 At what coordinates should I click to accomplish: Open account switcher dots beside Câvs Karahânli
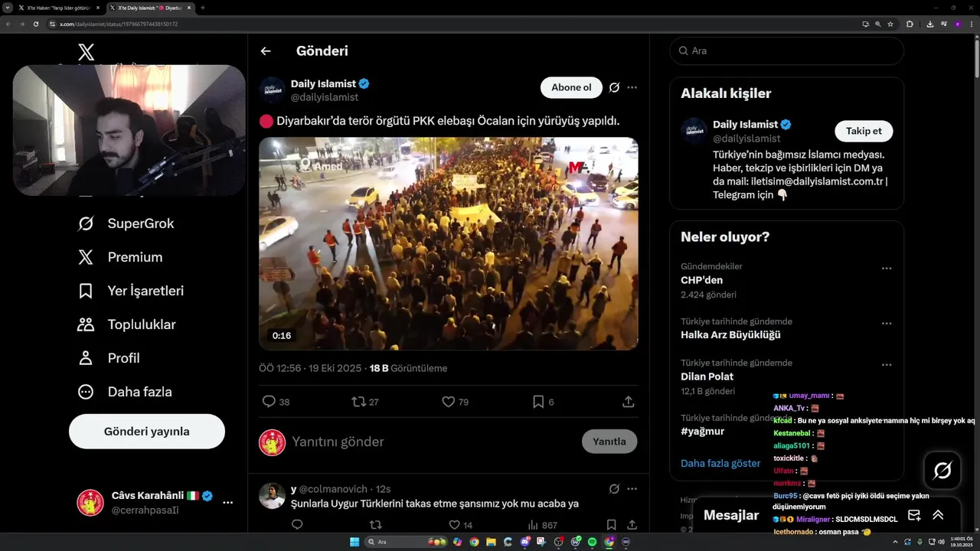coord(227,503)
